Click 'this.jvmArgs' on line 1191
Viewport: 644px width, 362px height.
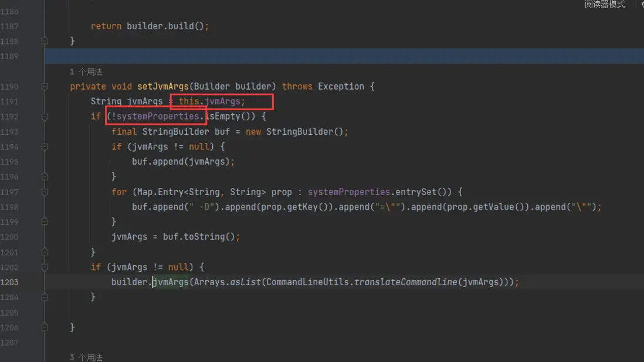click(209, 101)
